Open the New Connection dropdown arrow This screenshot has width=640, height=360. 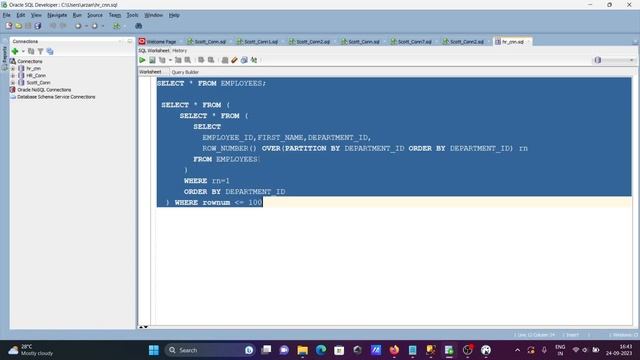[x=23, y=51]
